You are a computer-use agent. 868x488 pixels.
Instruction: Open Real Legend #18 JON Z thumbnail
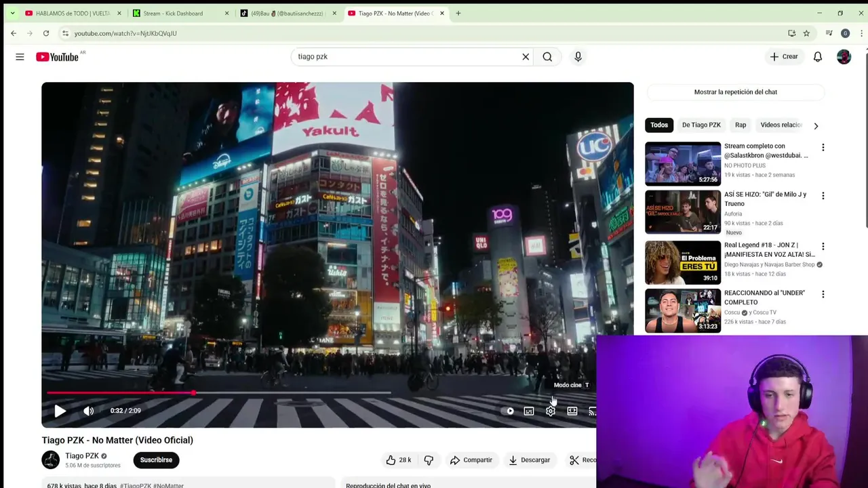(x=683, y=262)
